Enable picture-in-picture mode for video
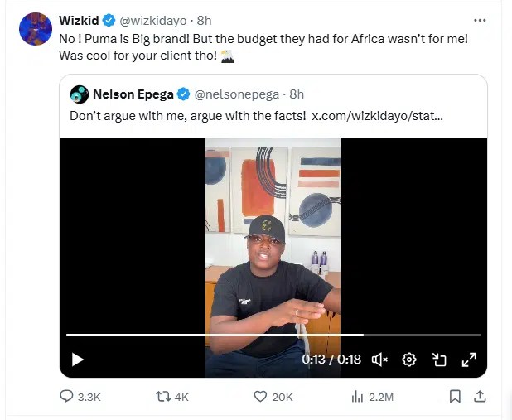Viewport: 512px width, 420px height. 439,360
